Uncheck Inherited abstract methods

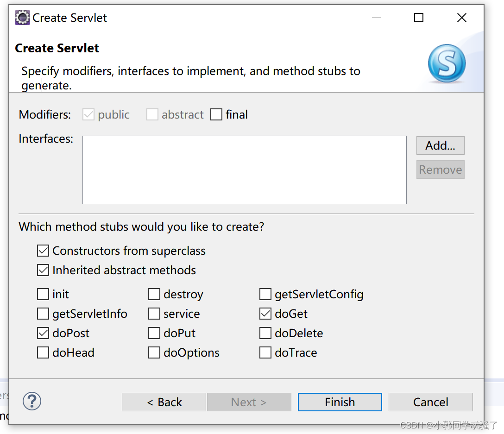click(x=43, y=270)
